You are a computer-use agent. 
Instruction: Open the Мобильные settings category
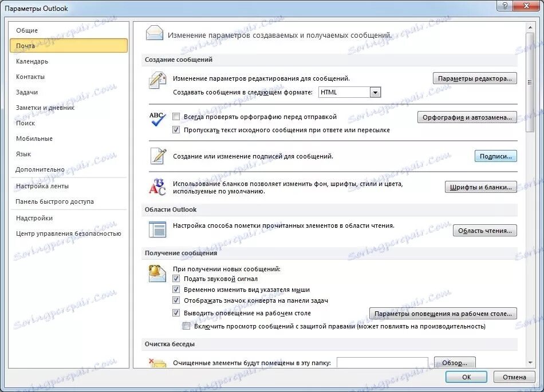(x=69, y=138)
